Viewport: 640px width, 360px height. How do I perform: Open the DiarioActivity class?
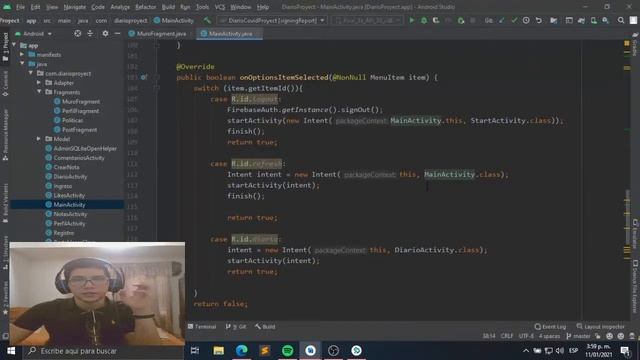click(x=70, y=176)
